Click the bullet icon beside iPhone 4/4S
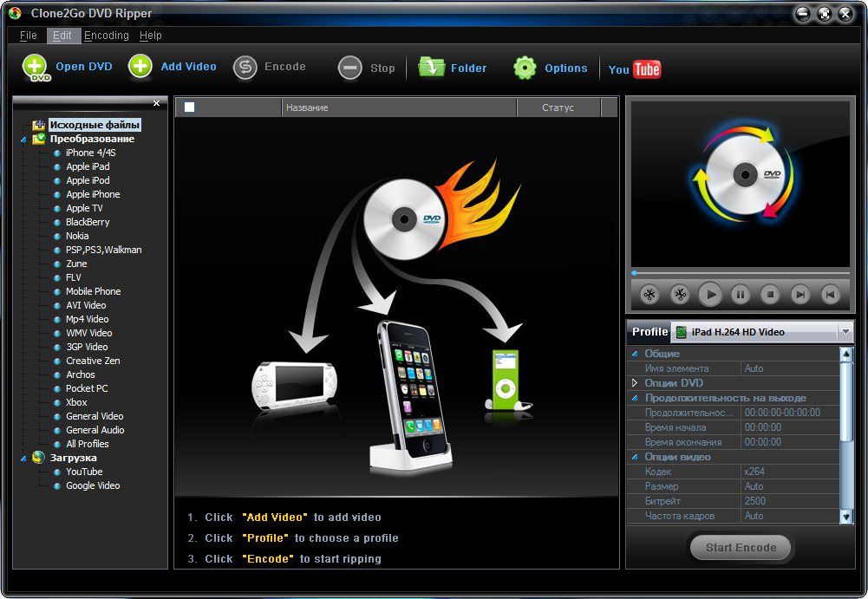This screenshot has height=599, width=868. (x=57, y=153)
